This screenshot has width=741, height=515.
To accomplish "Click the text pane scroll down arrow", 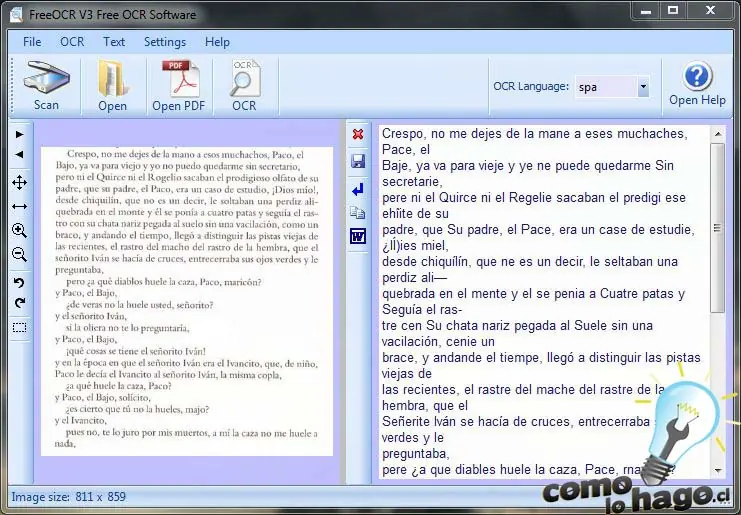I will (x=718, y=471).
